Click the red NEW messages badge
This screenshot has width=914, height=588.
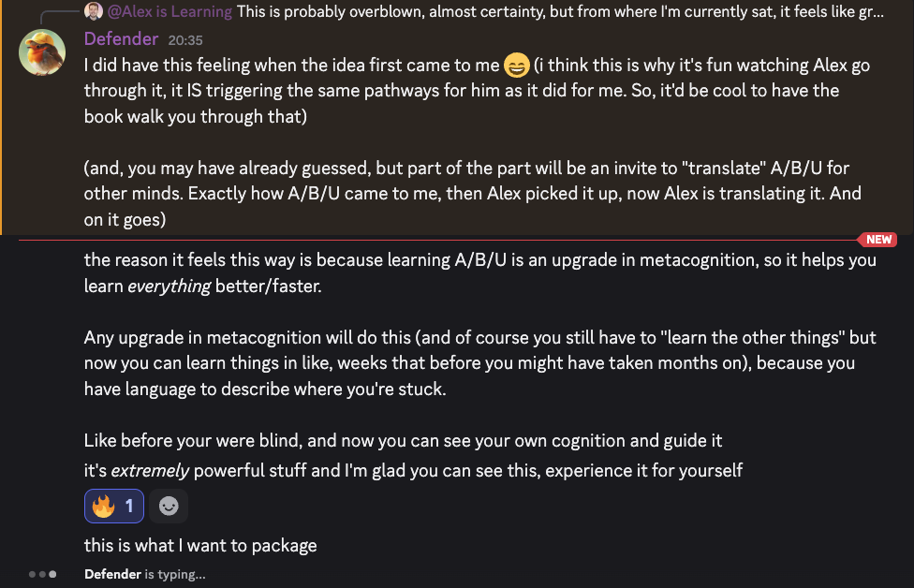click(877, 240)
